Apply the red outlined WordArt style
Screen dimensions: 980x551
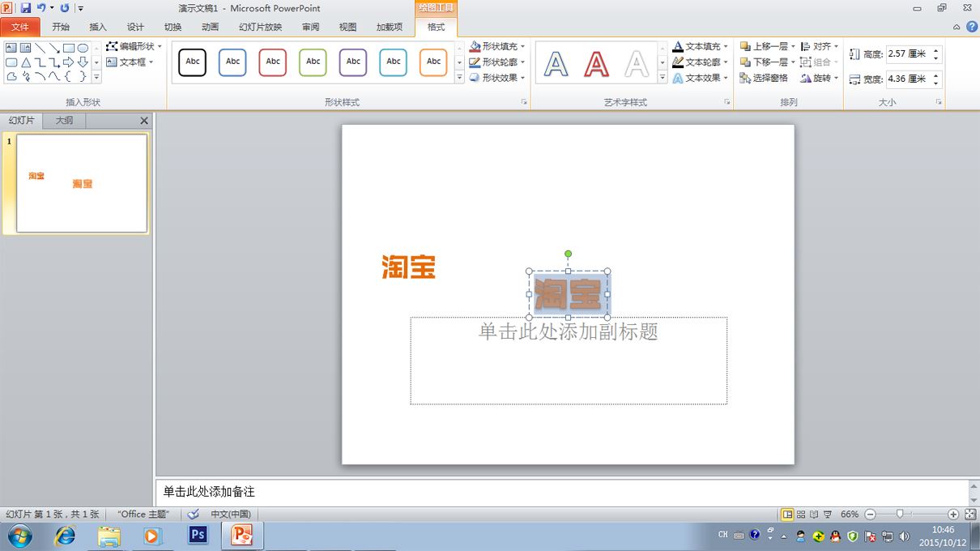click(596, 63)
